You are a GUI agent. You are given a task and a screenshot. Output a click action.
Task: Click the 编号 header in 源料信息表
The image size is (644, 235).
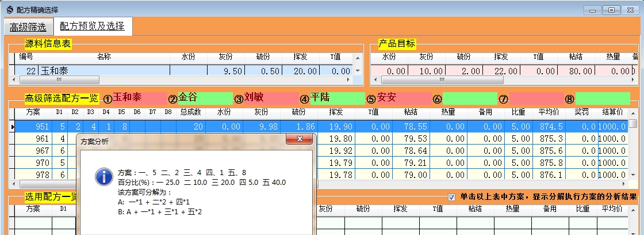[x=26, y=57]
